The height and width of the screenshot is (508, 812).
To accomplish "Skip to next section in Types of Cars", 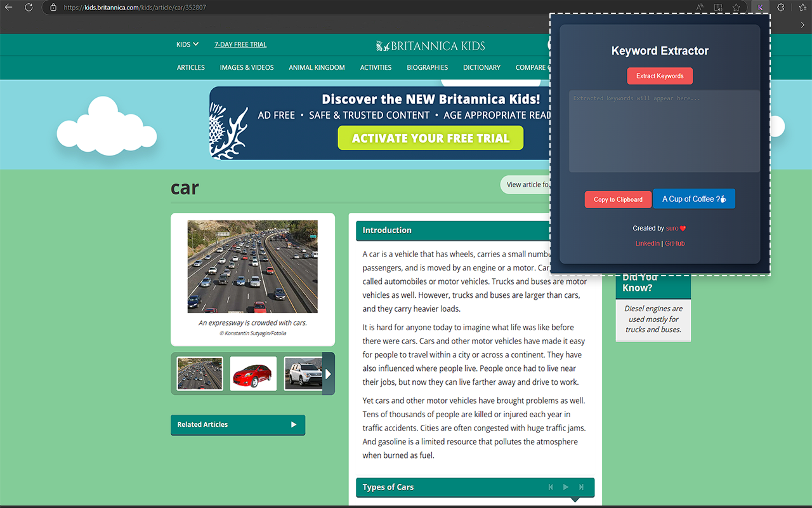I will click(x=581, y=487).
